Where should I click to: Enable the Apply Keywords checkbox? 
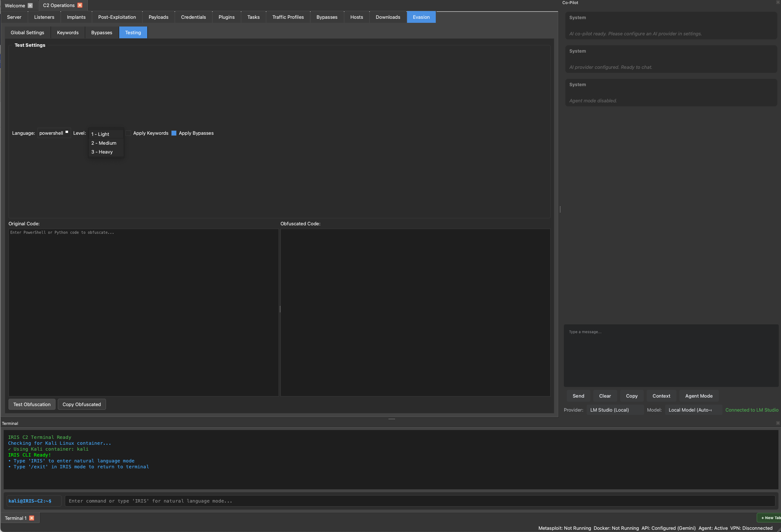click(x=128, y=133)
